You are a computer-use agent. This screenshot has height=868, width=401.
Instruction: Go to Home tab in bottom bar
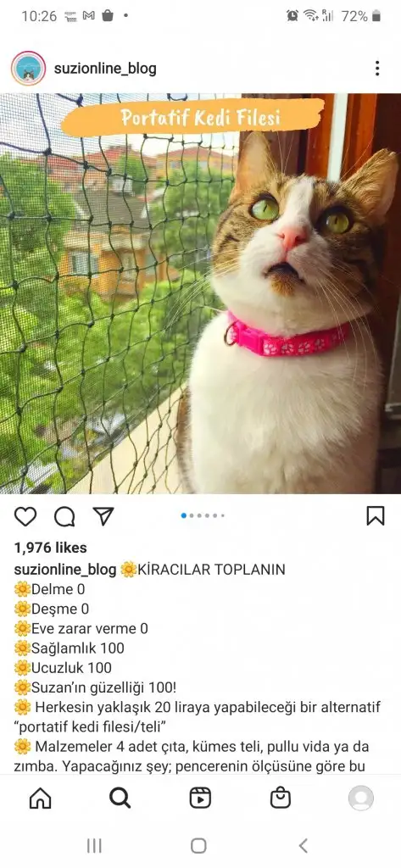click(x=40, y=798)
